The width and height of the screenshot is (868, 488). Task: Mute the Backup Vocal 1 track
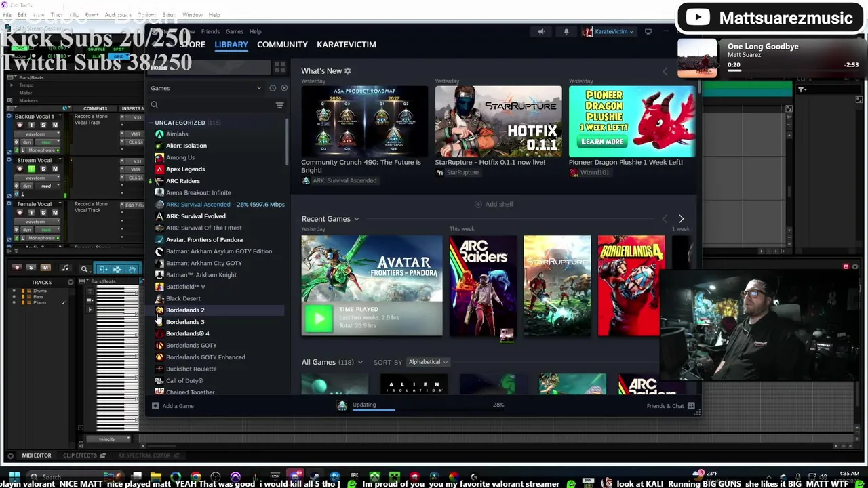[x=55, y=125]
